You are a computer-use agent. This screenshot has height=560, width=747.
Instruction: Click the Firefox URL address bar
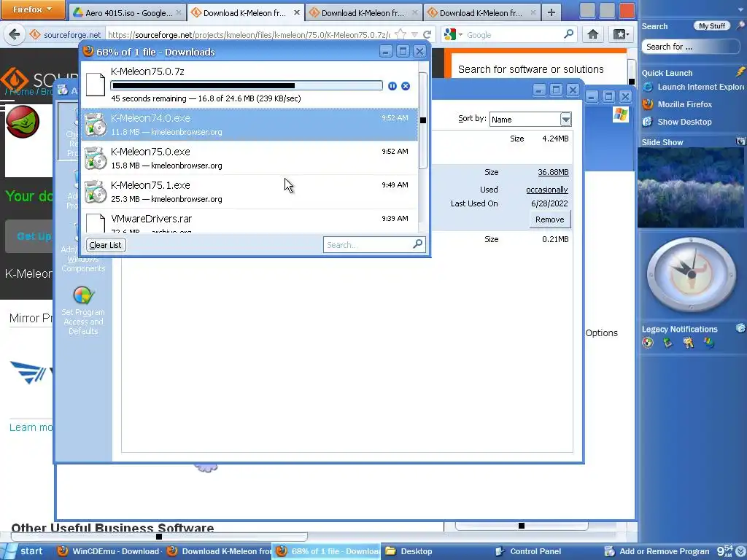coord(249,34)
